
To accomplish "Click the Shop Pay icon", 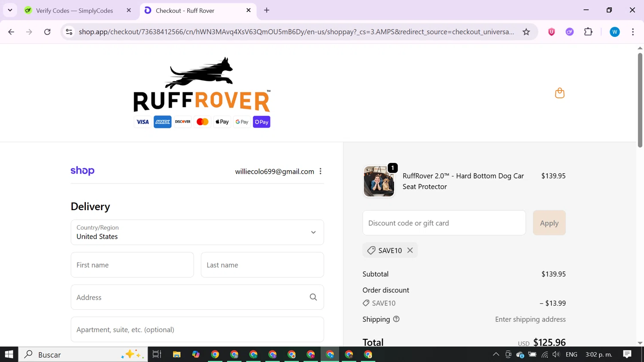I will click(261, 122).
